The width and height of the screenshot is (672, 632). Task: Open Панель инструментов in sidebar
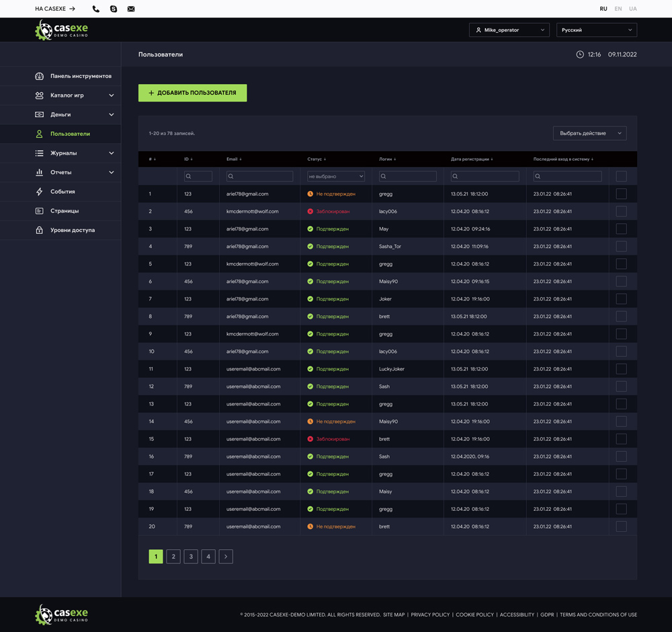tap(60, 77)
